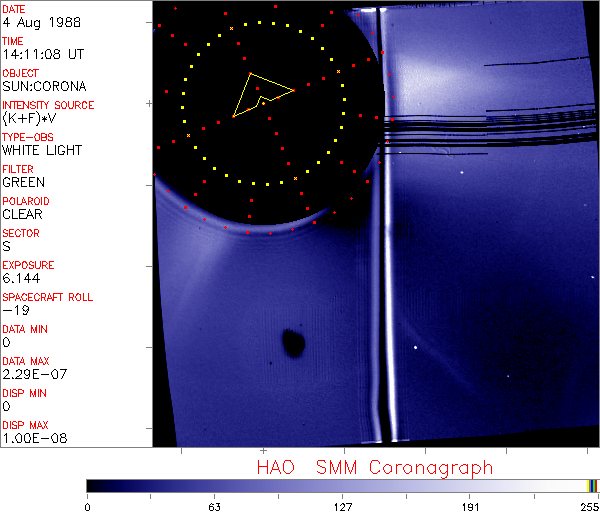Screen dimensions: 600x512
Task: Click the HAO SMM Coronagraph title
Action: coord(374,467)
